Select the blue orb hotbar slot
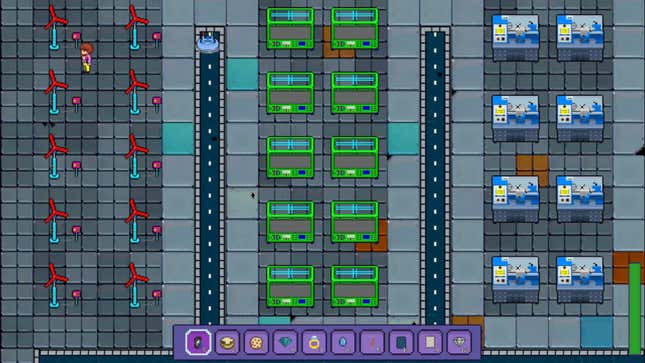645x363 pixels. click(343, 342)
